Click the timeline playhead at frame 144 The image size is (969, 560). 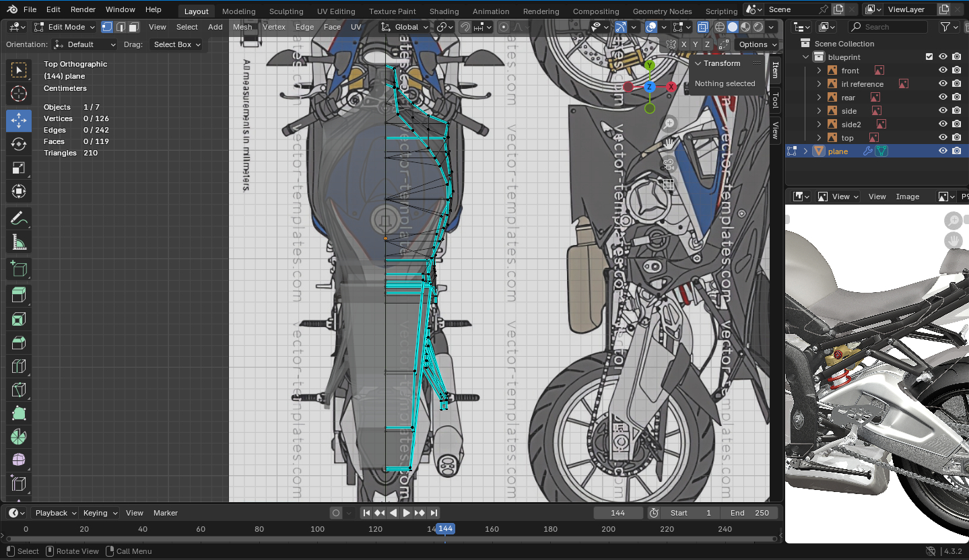(x=445, y=529)
